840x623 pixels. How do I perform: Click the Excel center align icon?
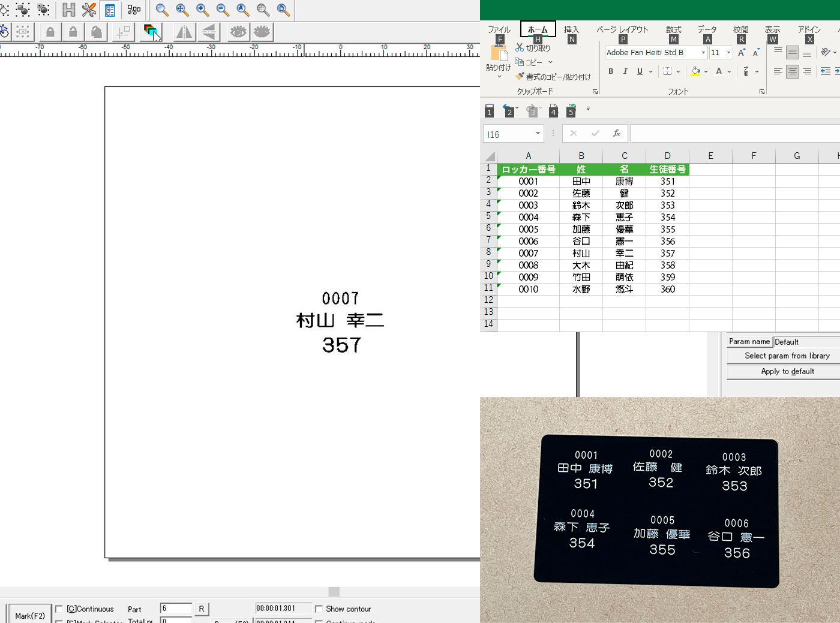tap(793, 71)
